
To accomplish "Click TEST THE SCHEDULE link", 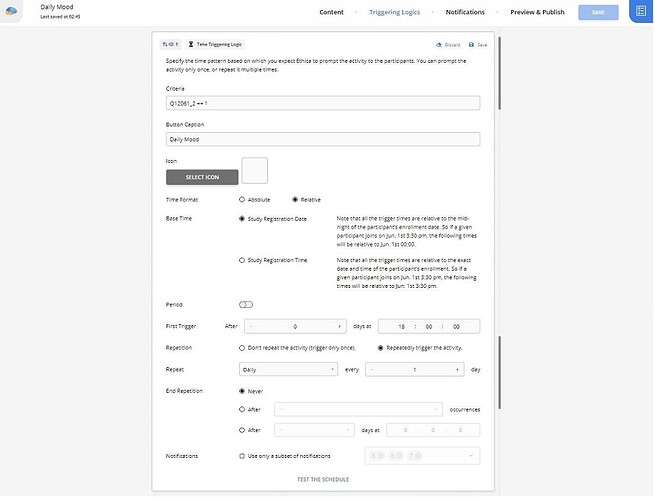I will [x=323, y=479].
